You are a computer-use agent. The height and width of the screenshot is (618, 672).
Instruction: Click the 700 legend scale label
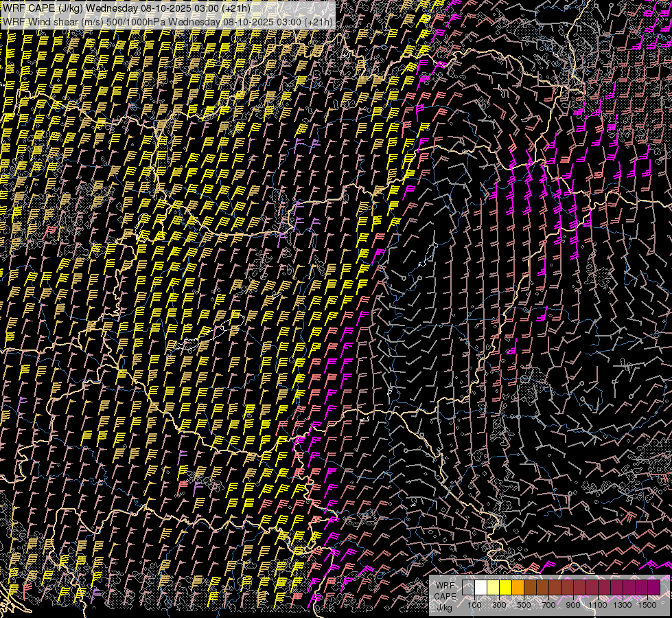pyautogui.click(x=548, y=605)
